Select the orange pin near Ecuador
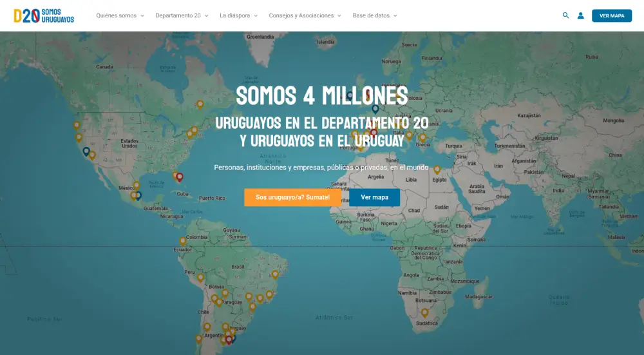Screen dimensions: 644x355 coord(183,241)
